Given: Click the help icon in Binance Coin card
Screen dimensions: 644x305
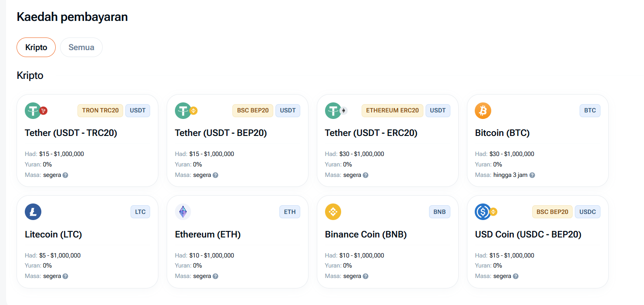Looking at the screenshot, I should pyautogui.click(x=366, y=276).
